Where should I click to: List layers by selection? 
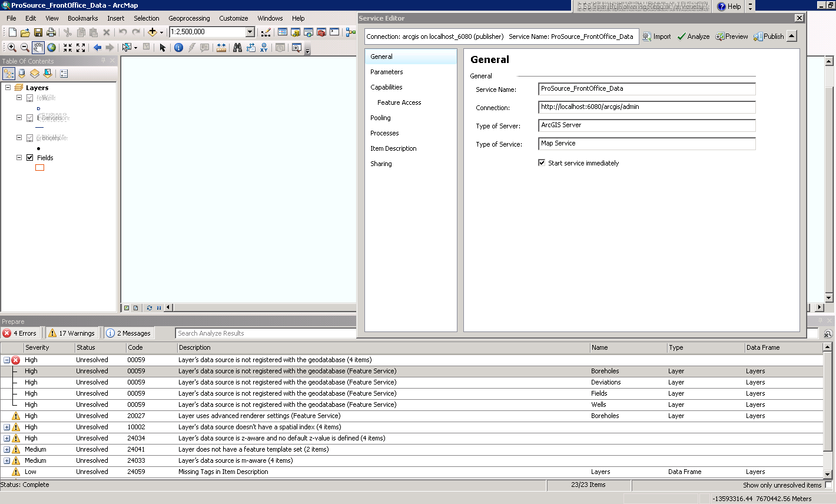pyautogui.click(x=48, y=74)
